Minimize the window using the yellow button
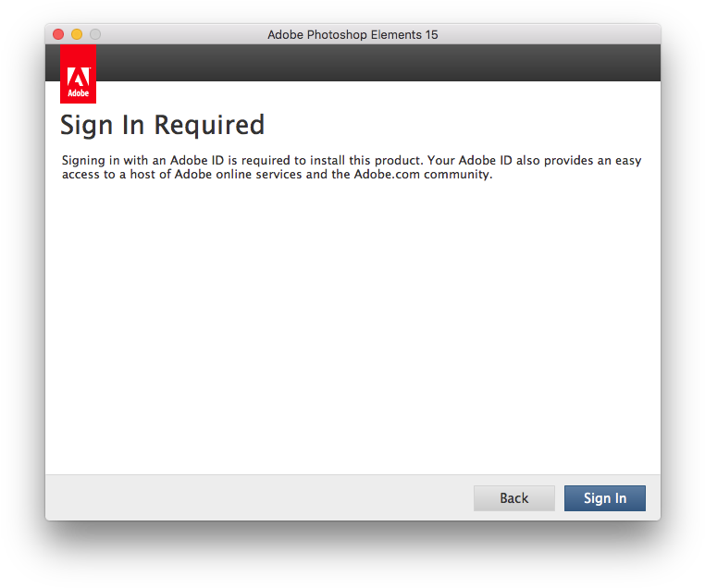 [77, 34]
